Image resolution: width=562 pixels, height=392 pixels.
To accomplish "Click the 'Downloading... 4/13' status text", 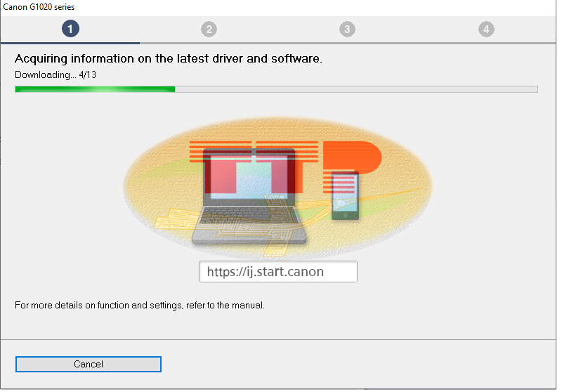I will 55,75.
